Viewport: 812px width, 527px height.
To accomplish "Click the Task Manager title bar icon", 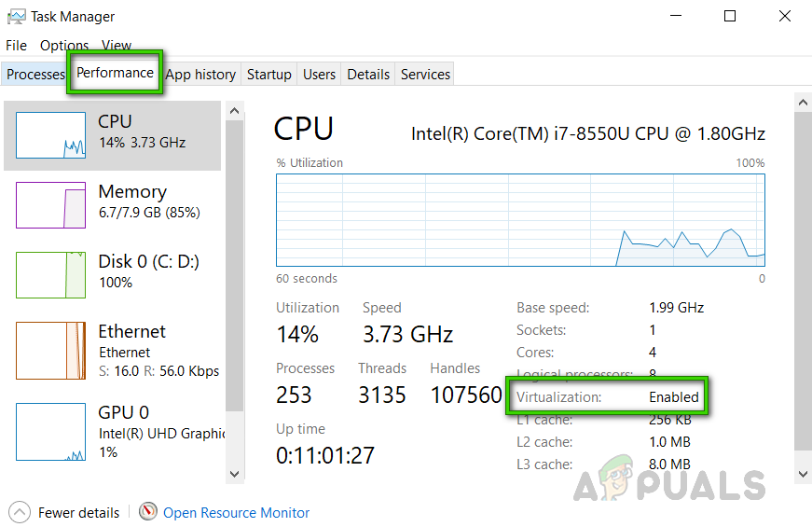I will click(15, 17).
